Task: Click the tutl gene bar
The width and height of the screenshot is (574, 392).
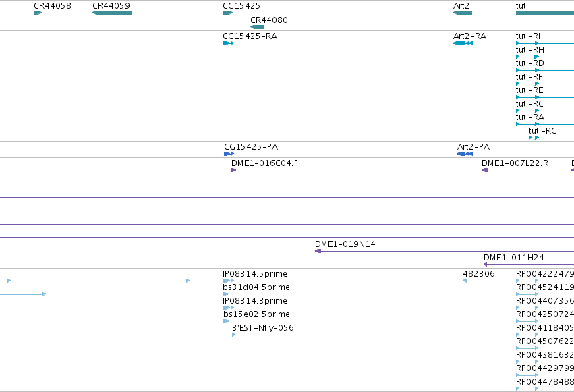Action: tap(545, 13)
